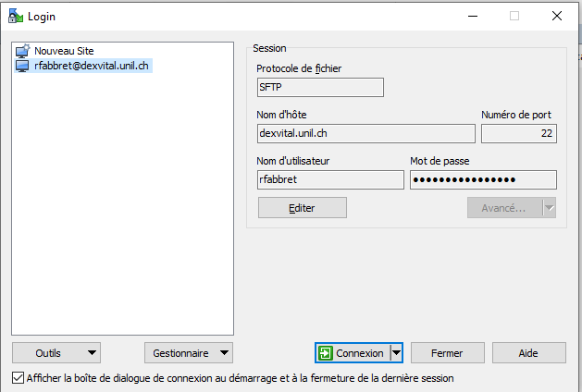
Task: Toggle the show login dialog at startup checkbox
Action: pyautogui.click(x=19, y=378)
